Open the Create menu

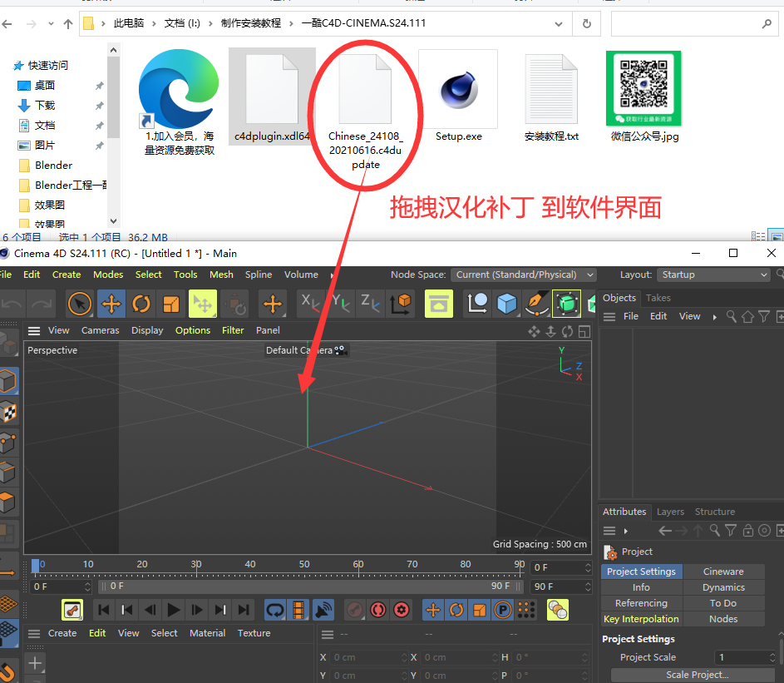pos(67,275)
